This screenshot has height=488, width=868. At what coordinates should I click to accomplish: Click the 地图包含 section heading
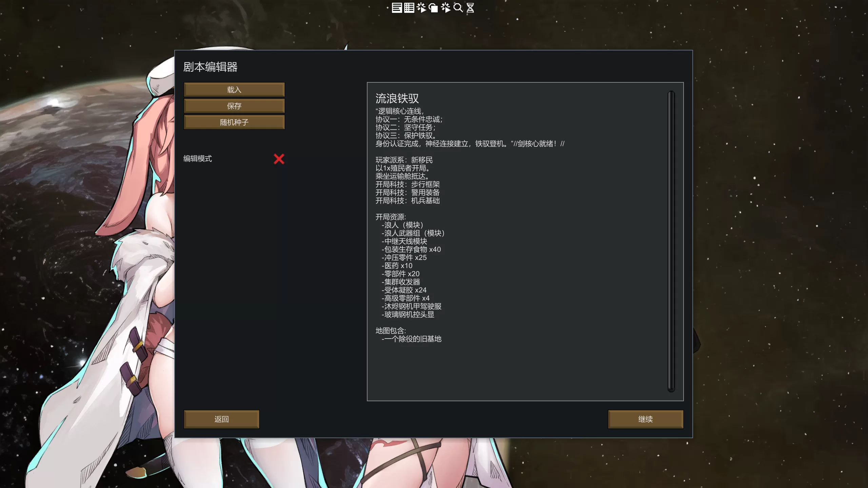tap(391, 331)
